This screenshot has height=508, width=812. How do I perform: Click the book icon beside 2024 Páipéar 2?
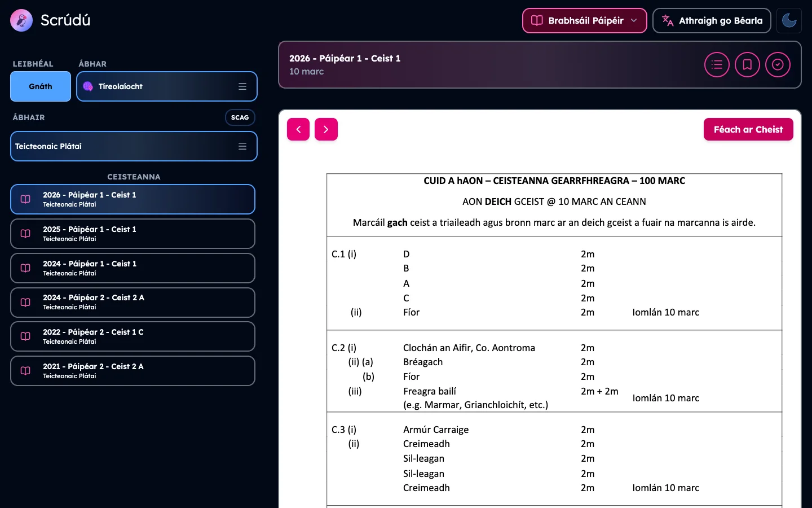coord(25,303)
